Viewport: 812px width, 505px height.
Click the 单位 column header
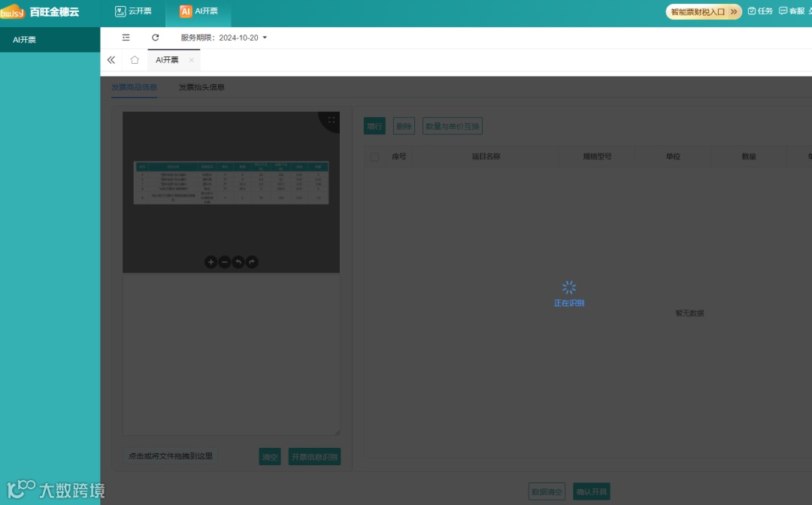click(673, 156)
